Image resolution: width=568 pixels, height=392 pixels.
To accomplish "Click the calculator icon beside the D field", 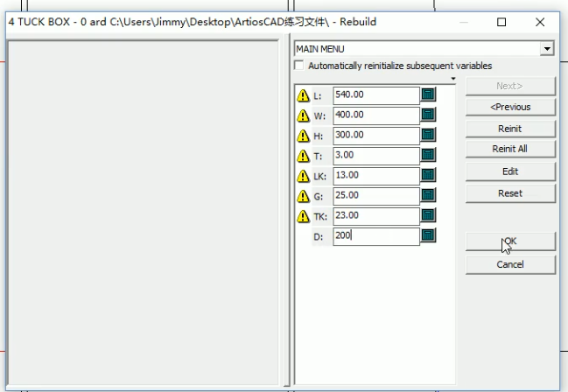I will [x=429, y=235].
